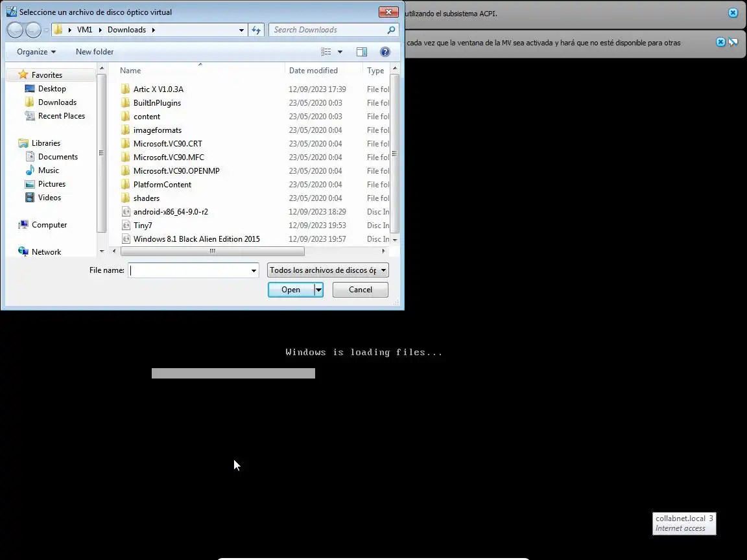747x560 pixels.
Task: Click VM1 in the address breadcrumb
Action: [x=84, y=30]
